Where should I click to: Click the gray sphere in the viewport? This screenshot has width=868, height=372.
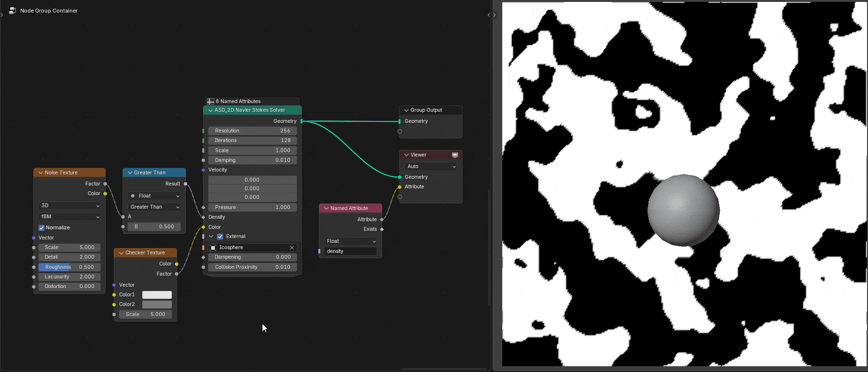[683, 211]
